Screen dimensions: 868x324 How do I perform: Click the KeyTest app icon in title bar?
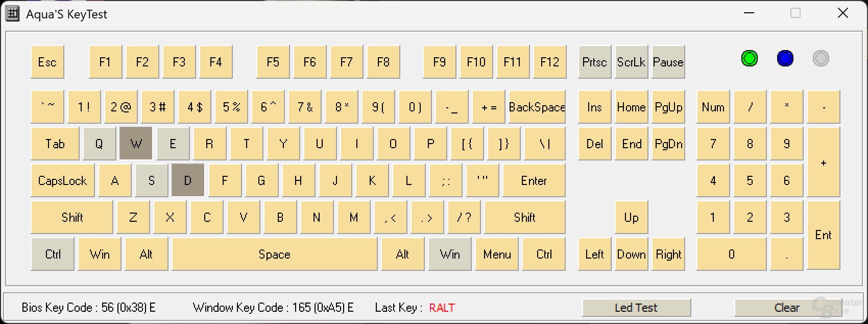[12, 14]
